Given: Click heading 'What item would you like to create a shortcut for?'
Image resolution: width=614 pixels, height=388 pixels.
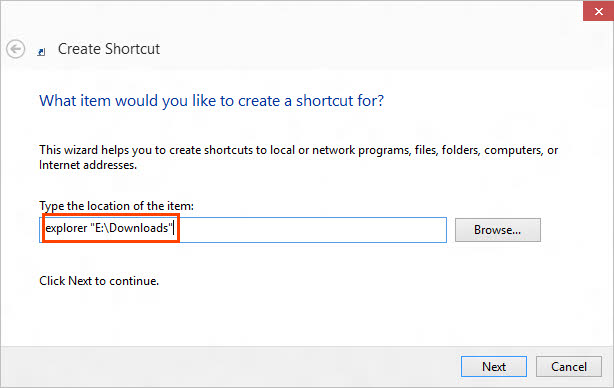Looking at the screenshot, I should [x=211, y=101].
